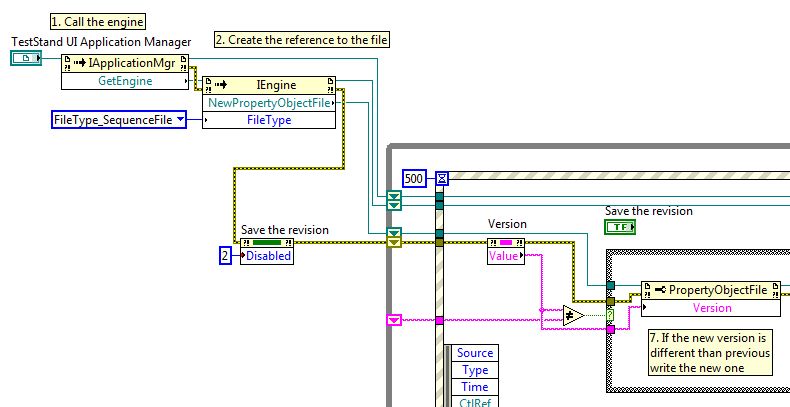Click the NewPropertyObjectFile method row

point(269,103)
